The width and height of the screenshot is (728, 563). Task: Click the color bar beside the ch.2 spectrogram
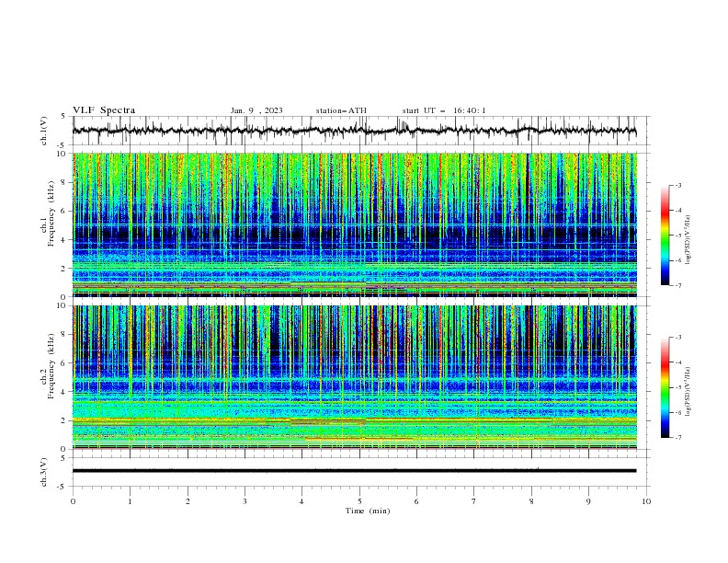pos(665,387)
